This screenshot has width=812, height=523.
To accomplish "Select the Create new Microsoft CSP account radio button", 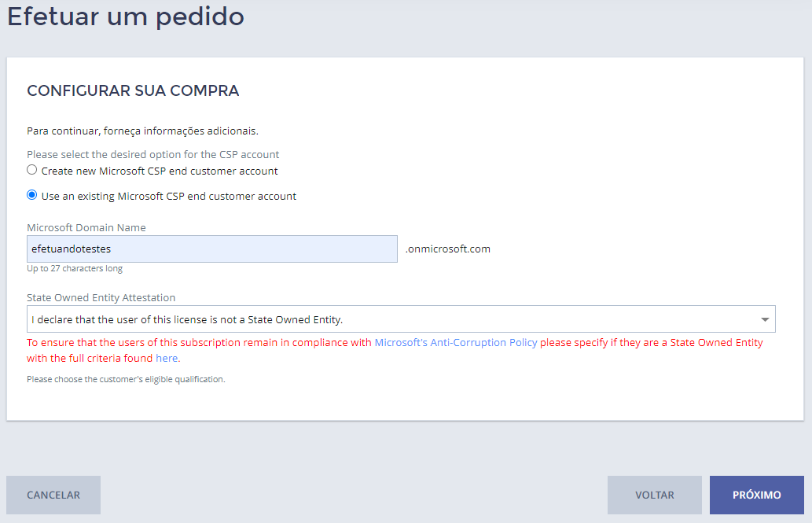I will [32, 170].
